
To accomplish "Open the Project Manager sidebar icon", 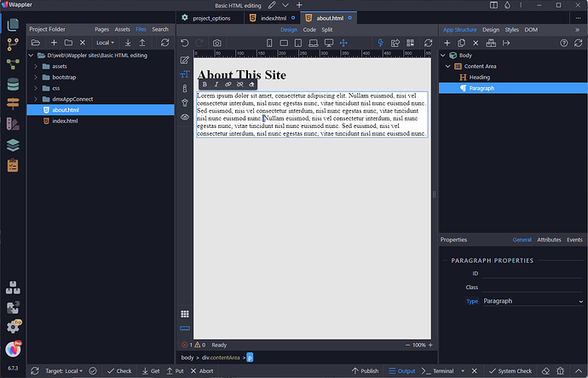I will pos(13,25).
